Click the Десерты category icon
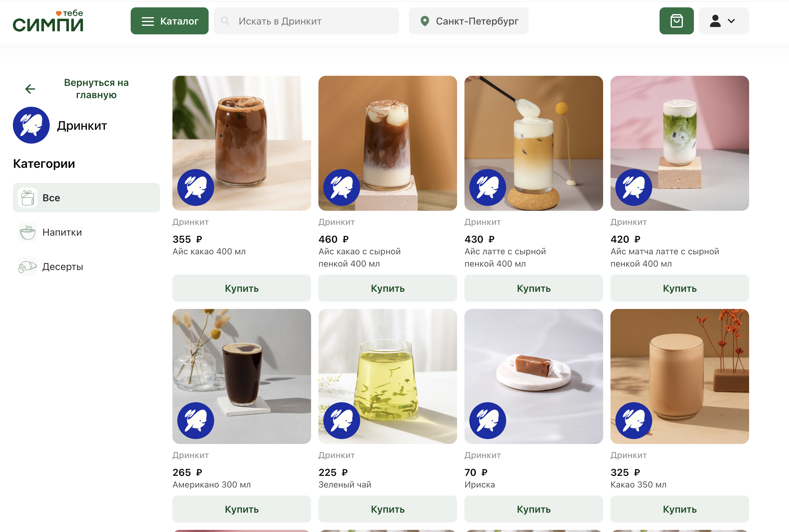 point(28,267)
